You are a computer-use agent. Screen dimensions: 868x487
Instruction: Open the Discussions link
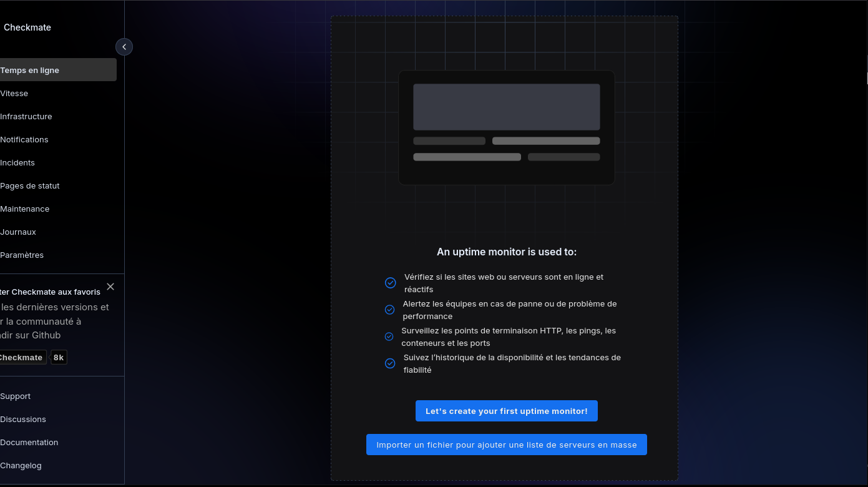pyautogui.click(x=23, y=419)
